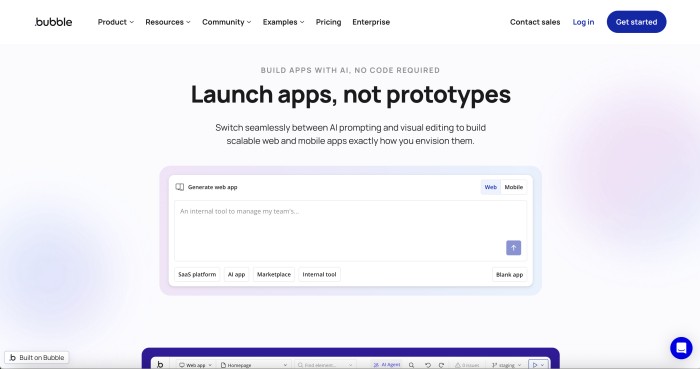Open the chat support widget

[681, 348]
